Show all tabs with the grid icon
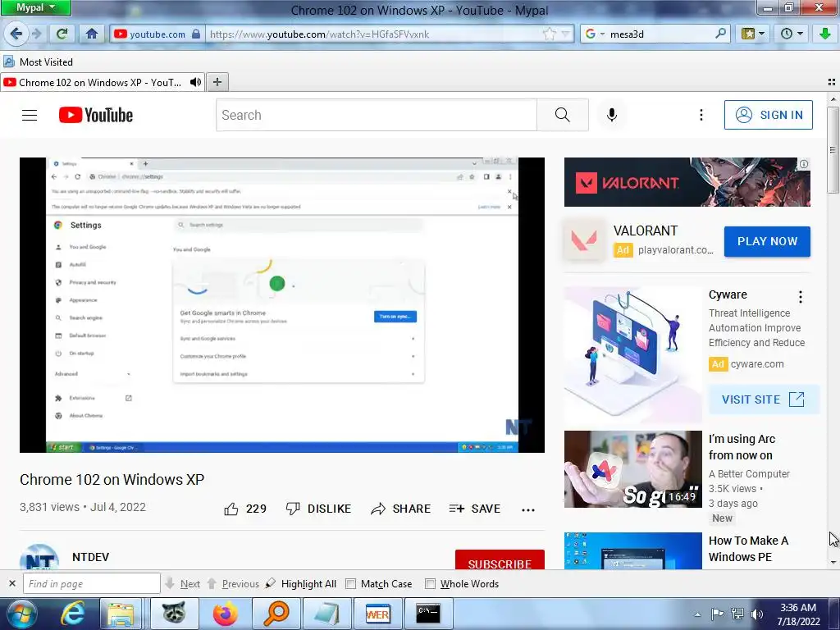Image resolution: width=840 pixels, height=630 pixels. (832, 82)
